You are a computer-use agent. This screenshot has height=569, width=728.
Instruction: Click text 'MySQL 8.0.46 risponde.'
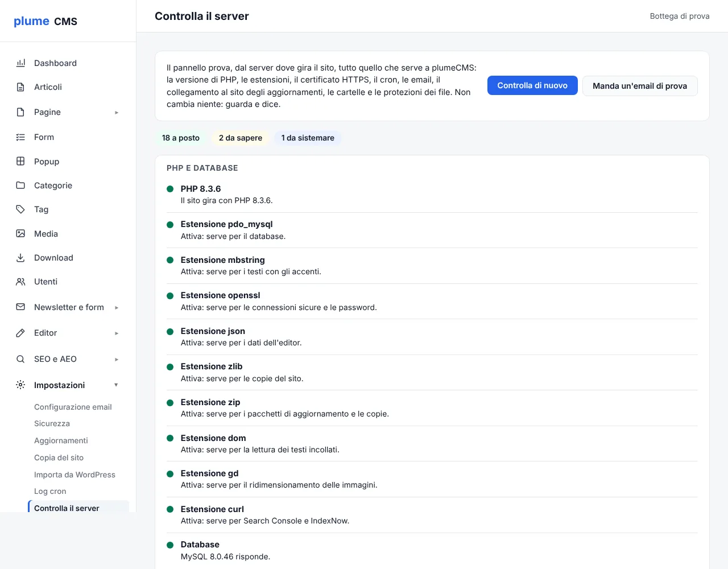point(225,556)
